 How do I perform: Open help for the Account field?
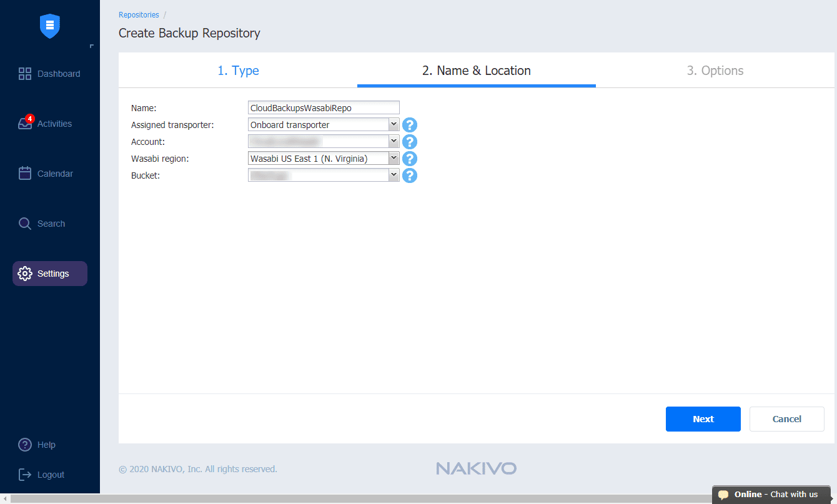pyautogui.click(x=409, y=141)
